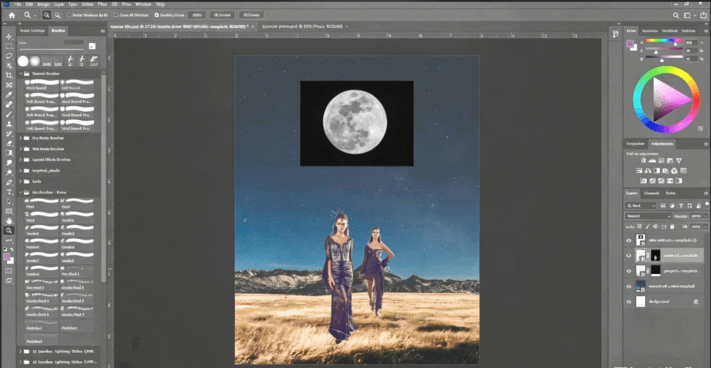The image size is (711, 368).
Task: Select the Clone Stamp tool
Action: [9, 124]
